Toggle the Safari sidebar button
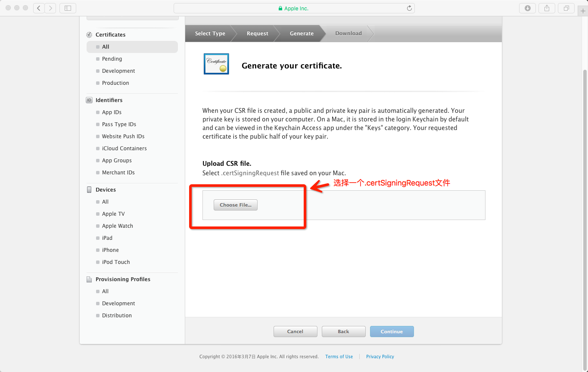Screen dimensions: 588x372 [68, 8]
